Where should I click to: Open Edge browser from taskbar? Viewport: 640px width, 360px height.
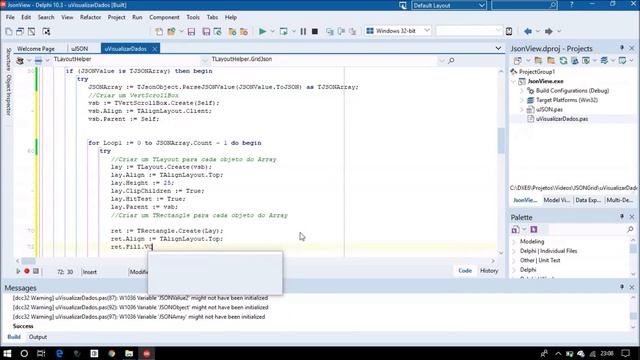click(x=59, y=353)
